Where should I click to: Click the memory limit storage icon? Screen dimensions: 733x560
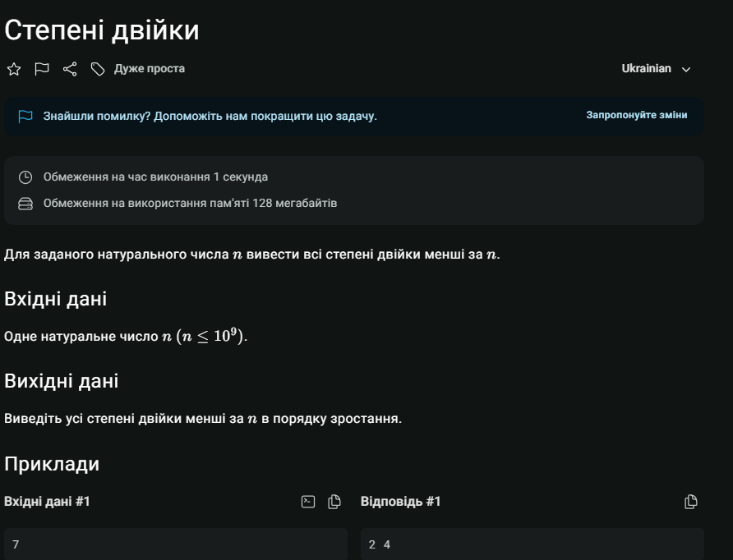pos(25,204)
